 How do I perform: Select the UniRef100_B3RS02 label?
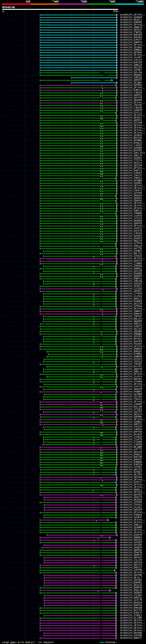coord(131,90)
